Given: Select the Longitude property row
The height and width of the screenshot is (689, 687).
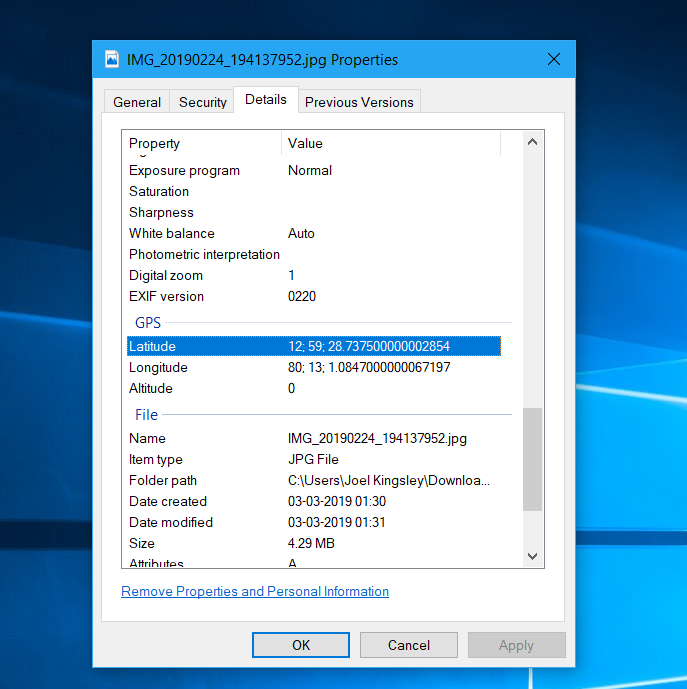Looking at the screenshot, I should click(313, 367).
